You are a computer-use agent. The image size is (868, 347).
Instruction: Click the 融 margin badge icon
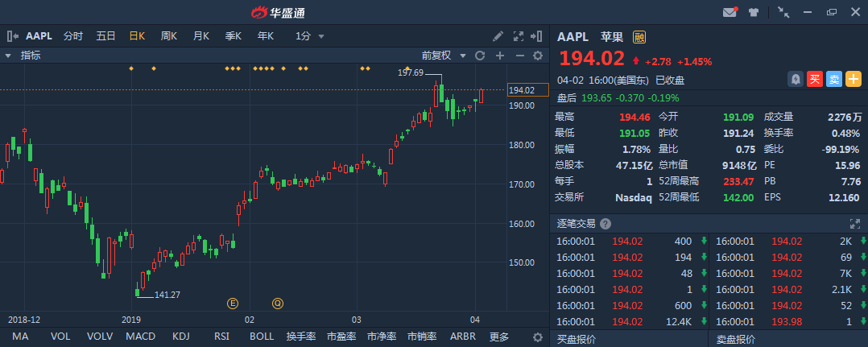639,37
